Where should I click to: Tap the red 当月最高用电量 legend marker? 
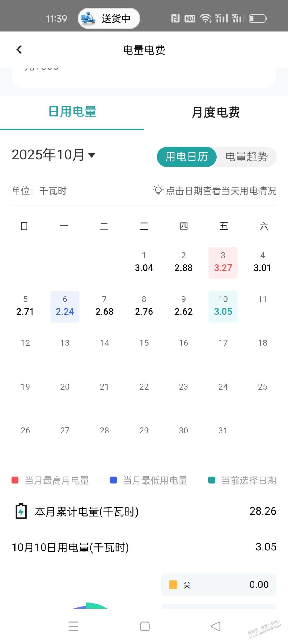15,480
